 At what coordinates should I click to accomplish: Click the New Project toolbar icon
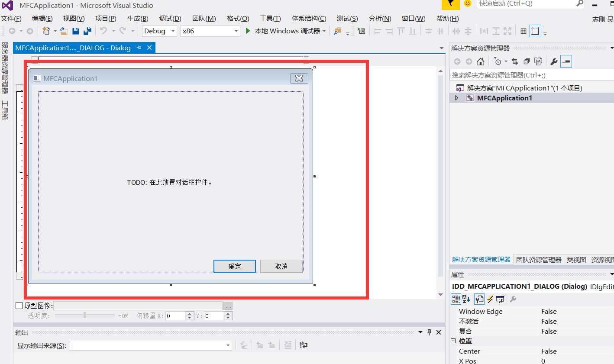click(x=46, y=31)
